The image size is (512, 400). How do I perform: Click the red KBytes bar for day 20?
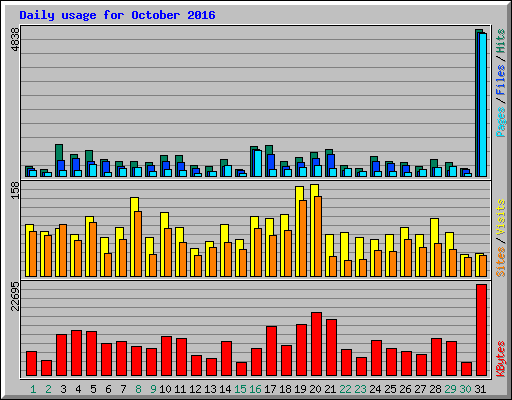click(316, 344)
